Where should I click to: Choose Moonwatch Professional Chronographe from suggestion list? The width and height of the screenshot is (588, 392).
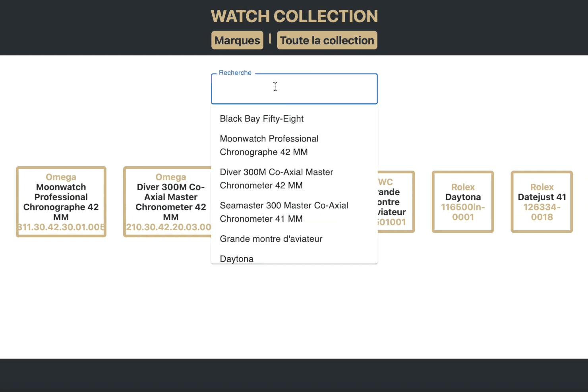[x=269, y=145]
